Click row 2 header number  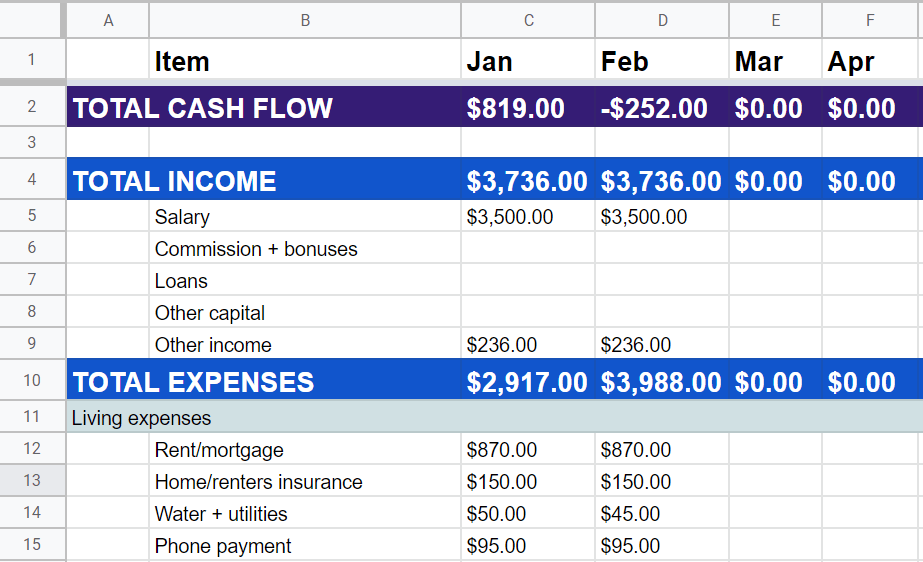[32, 107]
